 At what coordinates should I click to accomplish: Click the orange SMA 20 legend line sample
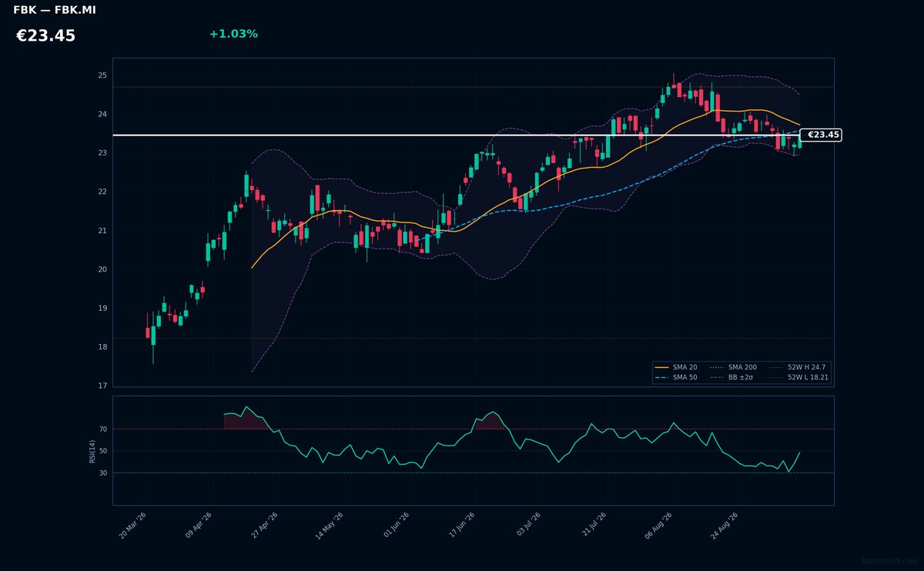point(661,367)
